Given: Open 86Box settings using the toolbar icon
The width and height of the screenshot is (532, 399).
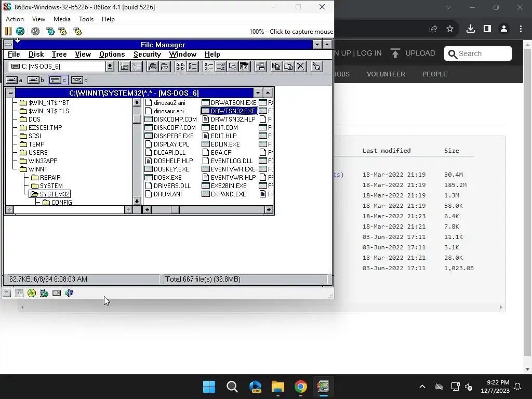Looking at the screenshot, I should pos(78,32).
